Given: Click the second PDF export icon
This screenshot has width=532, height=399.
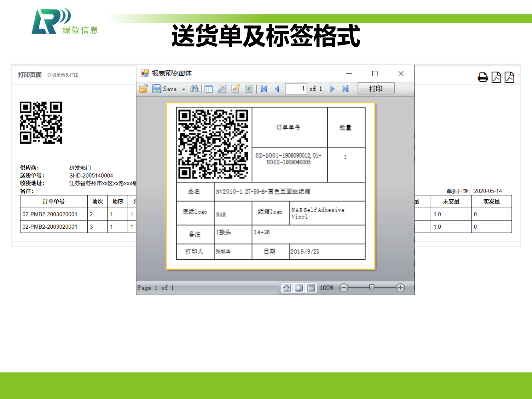Looking at the screenshot, I should (509, 77).
